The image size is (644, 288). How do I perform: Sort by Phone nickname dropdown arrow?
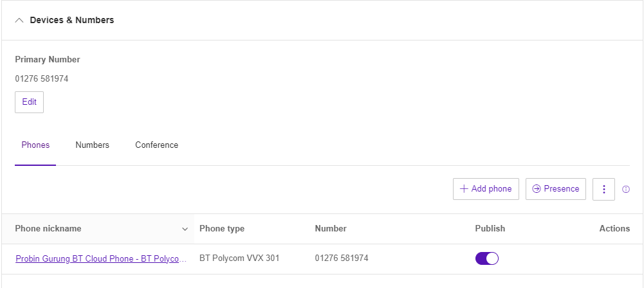(185, 229)
